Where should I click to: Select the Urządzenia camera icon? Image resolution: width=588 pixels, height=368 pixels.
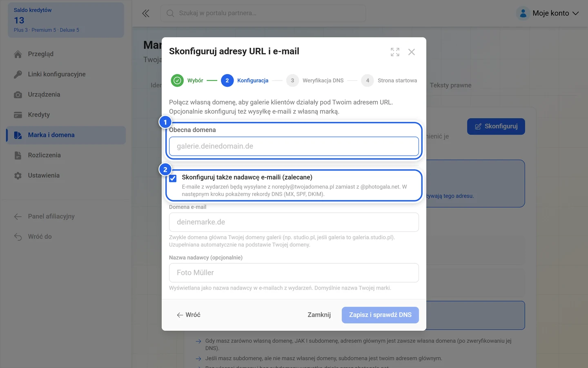coord(18,95)
